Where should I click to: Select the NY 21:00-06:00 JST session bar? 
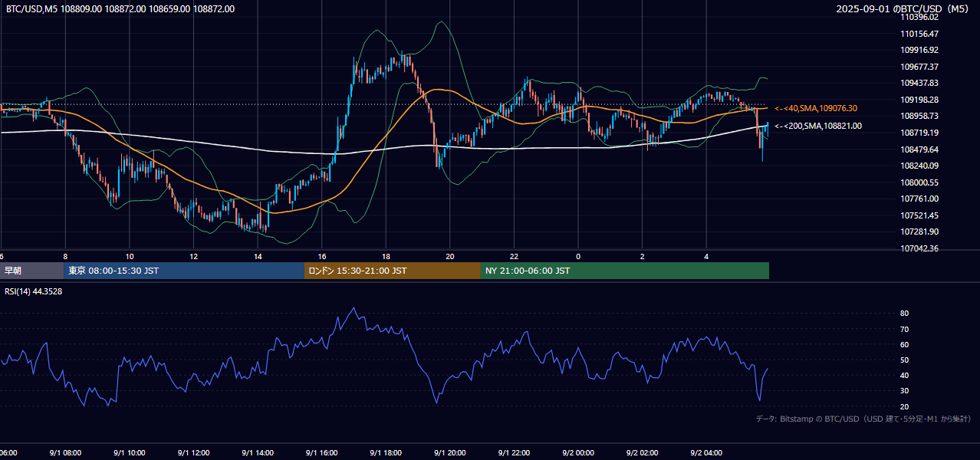pos(625,271)
